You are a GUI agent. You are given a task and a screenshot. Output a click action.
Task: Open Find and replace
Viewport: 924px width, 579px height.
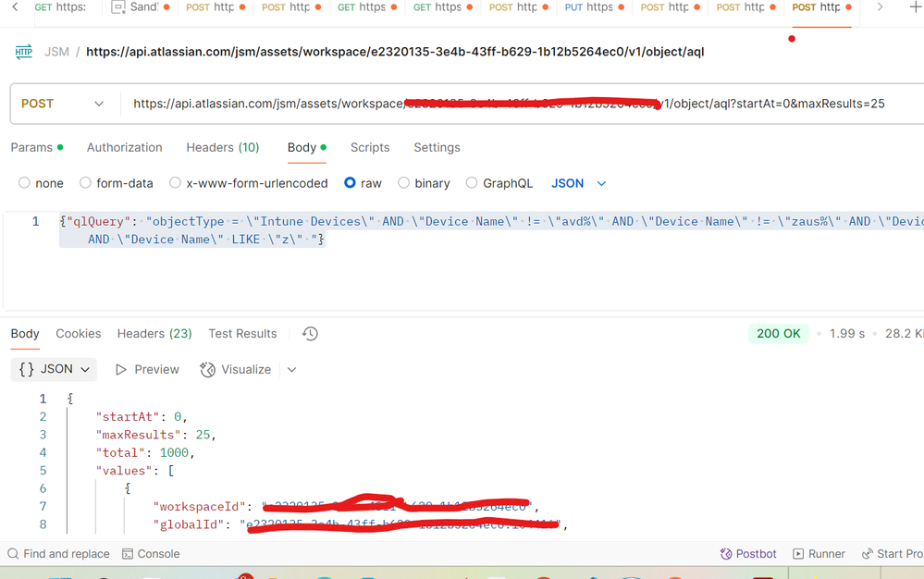pyautogui.click(x=58, y=554)
